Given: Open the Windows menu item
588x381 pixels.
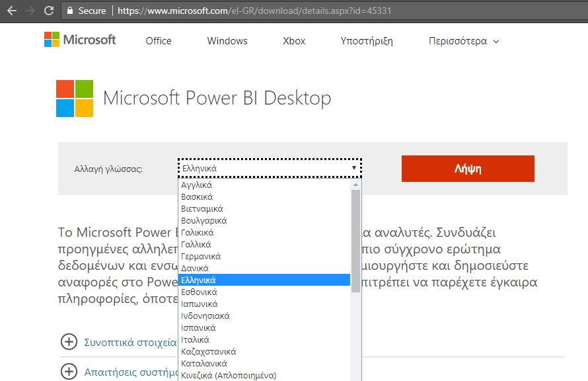Looking at the screenshot, I should click(x=227, y=41).
